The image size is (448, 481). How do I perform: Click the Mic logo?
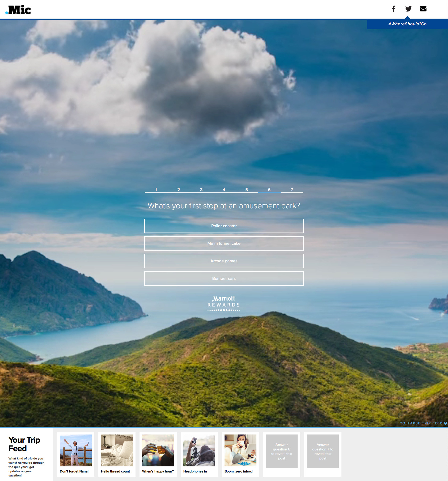[x=18, y=10]
